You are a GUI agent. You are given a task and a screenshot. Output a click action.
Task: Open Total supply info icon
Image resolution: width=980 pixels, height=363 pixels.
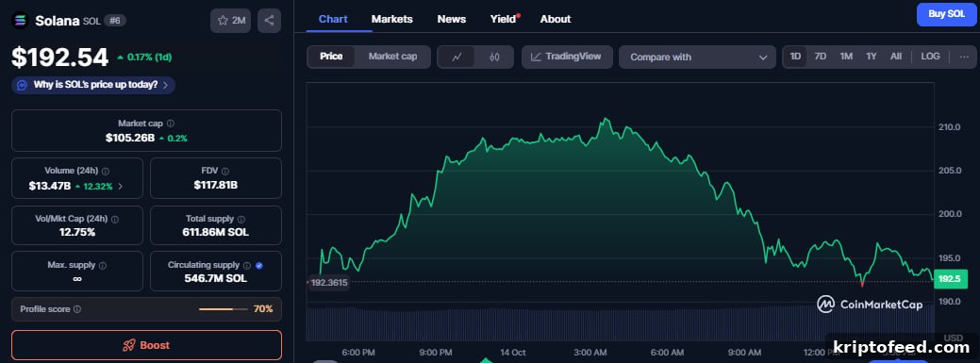241,220
